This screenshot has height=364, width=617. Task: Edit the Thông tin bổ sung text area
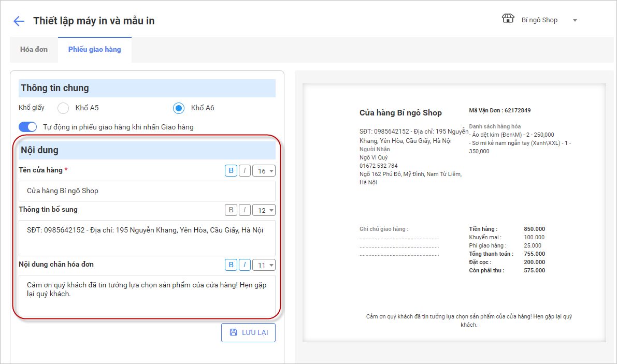click(147, 238)
